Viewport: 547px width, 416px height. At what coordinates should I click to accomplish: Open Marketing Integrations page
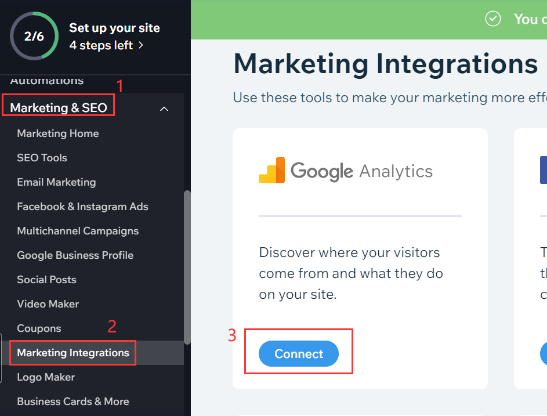point(73,353)
